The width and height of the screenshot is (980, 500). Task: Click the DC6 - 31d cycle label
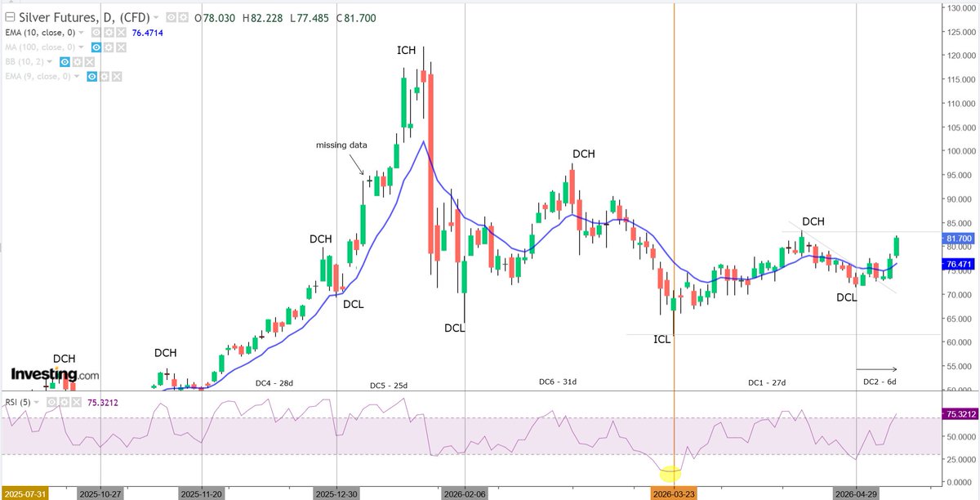558,382
